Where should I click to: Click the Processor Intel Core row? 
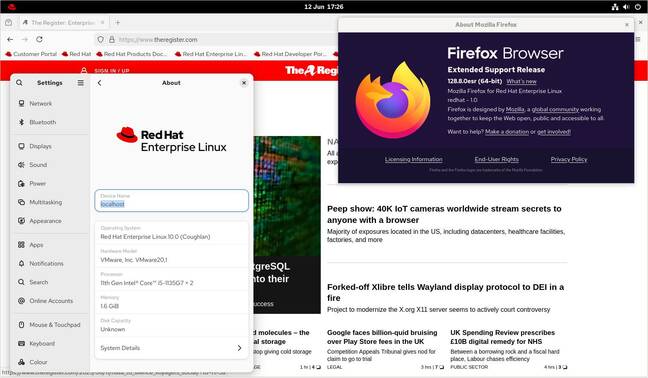point(172,279)
